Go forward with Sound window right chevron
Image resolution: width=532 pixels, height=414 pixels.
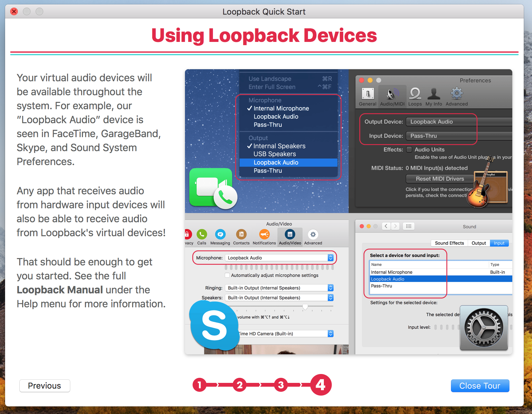click(x=395, y=226)
